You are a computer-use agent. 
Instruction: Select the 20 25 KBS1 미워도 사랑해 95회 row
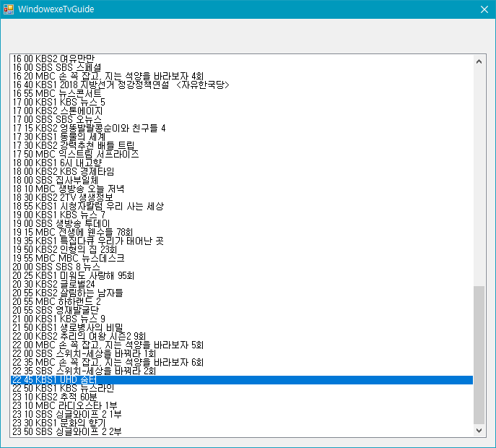(x=242, y=276)
